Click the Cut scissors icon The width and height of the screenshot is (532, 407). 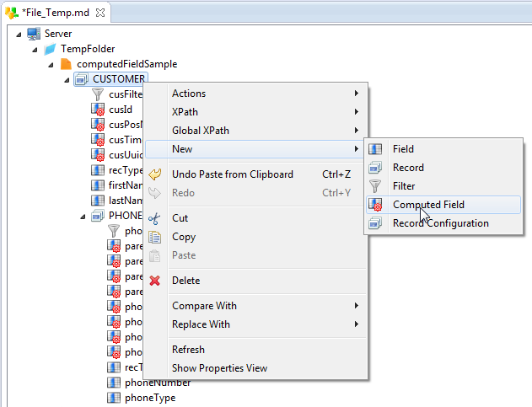click(x=154, y=218)
